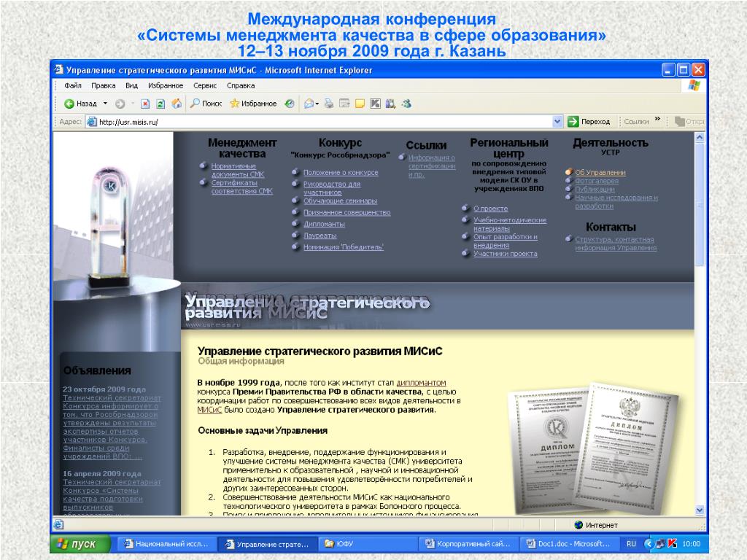Open the 'Лауреаты' link
Viewport: 747px width, 560px height.
320,236
